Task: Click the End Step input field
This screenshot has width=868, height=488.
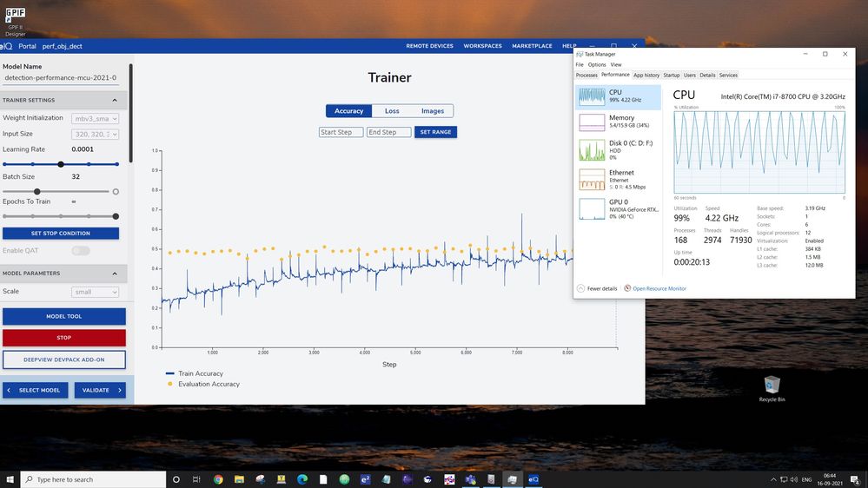Action: coord(388,132)
